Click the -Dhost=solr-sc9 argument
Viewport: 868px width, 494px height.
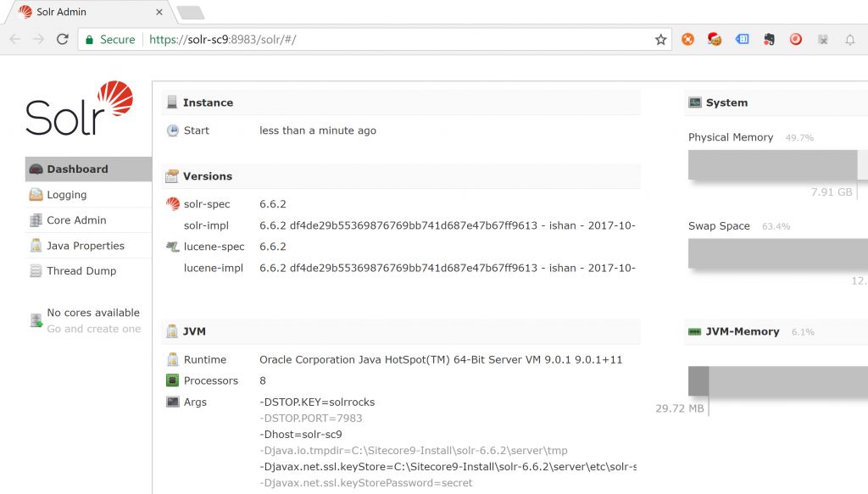[x=301, y=434]
